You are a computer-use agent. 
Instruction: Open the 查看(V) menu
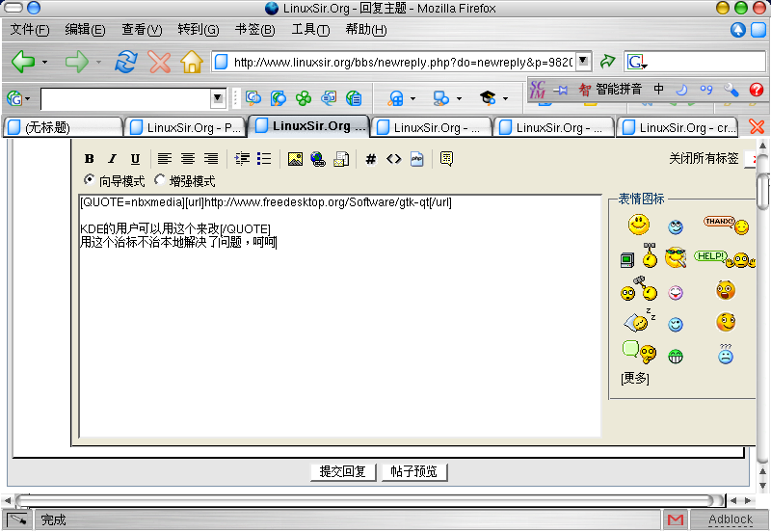[142, 30]
